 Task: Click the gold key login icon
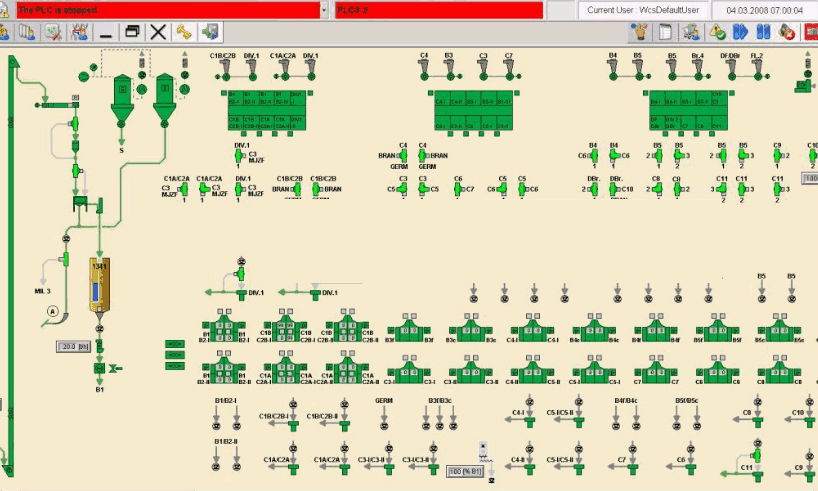[184, 32]
